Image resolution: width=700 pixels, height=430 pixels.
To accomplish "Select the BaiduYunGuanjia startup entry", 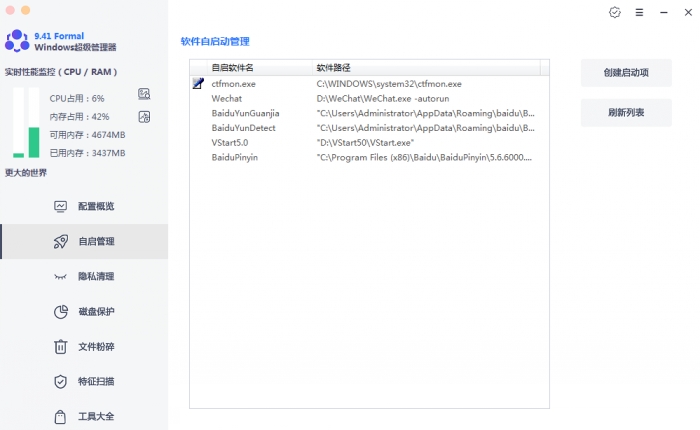I will click(369, 113).
